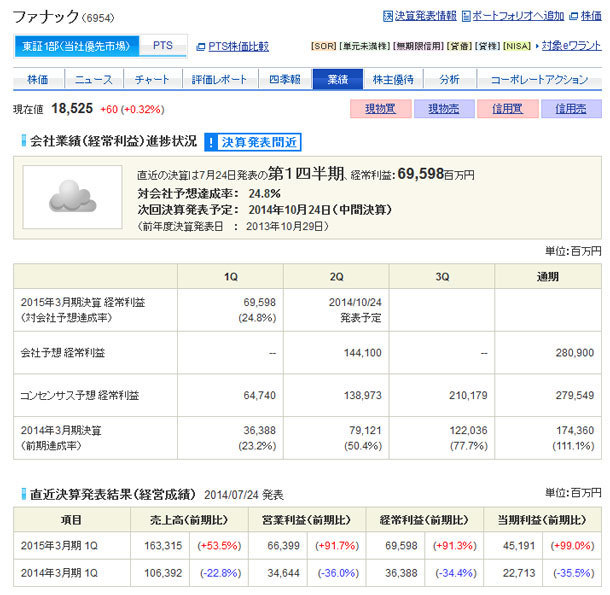Open the 分析 tab
Viewport: 610px width, 595px height.
tap(449, 79)
